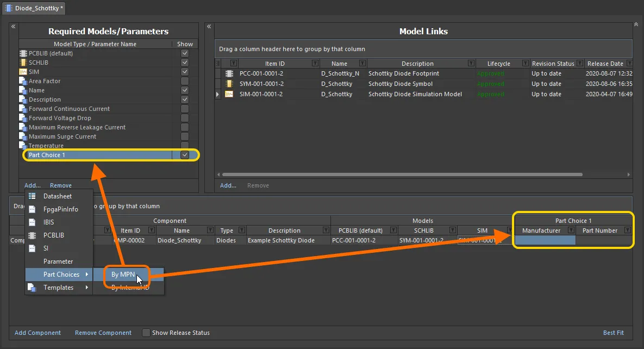Expand the SIM-001-0001-2 row
The width and height of the screenshot is (644, 349).
tap(217, 94)
